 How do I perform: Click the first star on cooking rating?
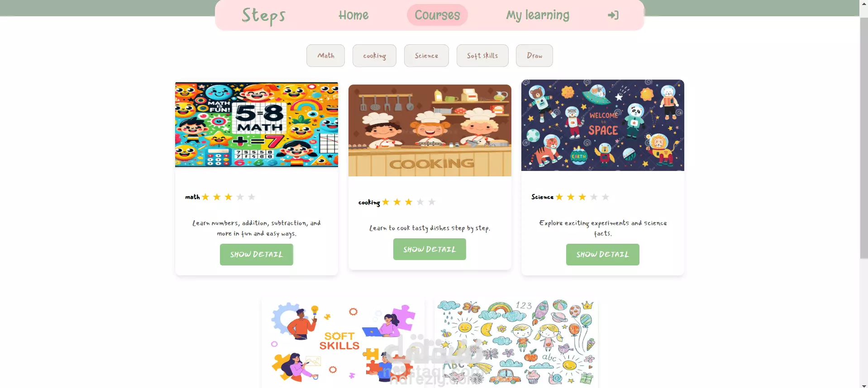coord(386,202)
